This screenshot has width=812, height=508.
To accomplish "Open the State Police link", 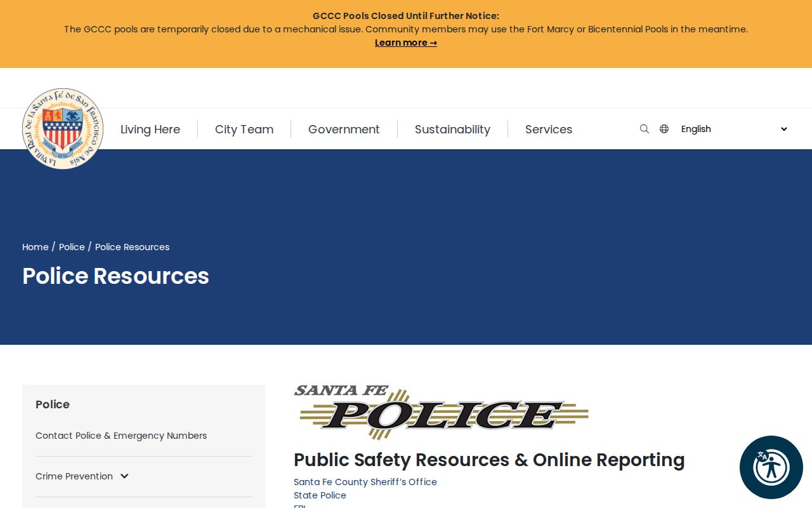I will (320, 495).
